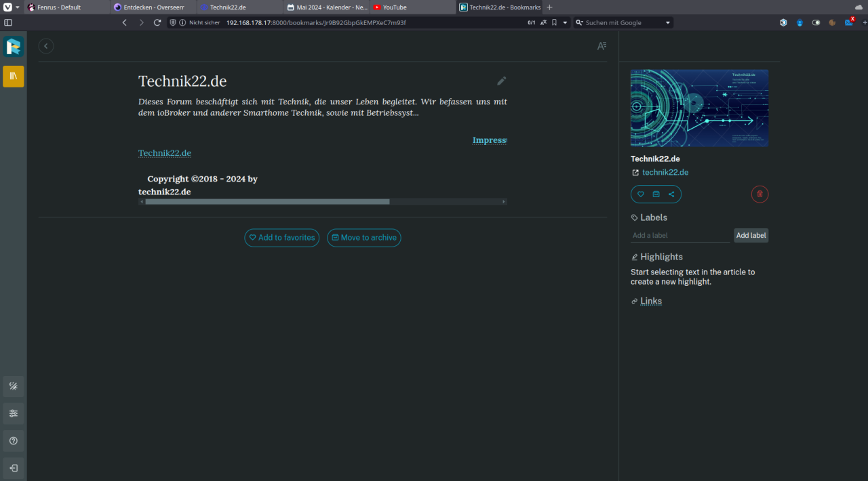
Task: Open reader font settings icon
Action: 601,46
